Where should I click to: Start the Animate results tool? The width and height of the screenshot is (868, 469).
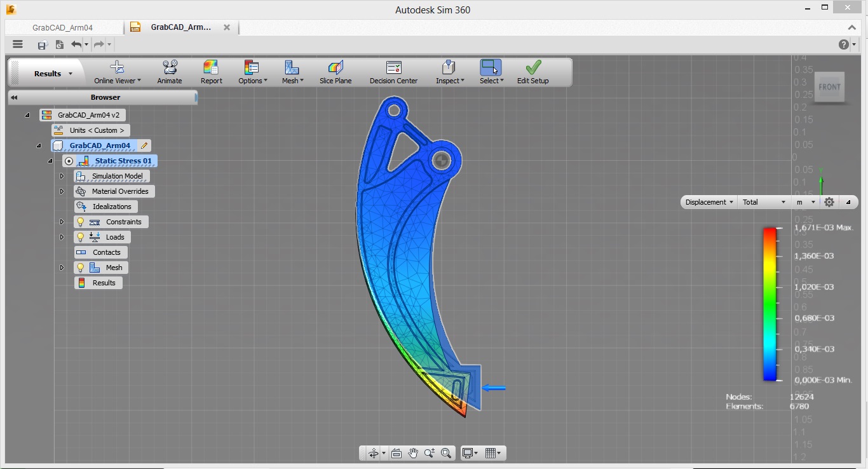coord(170,72)
